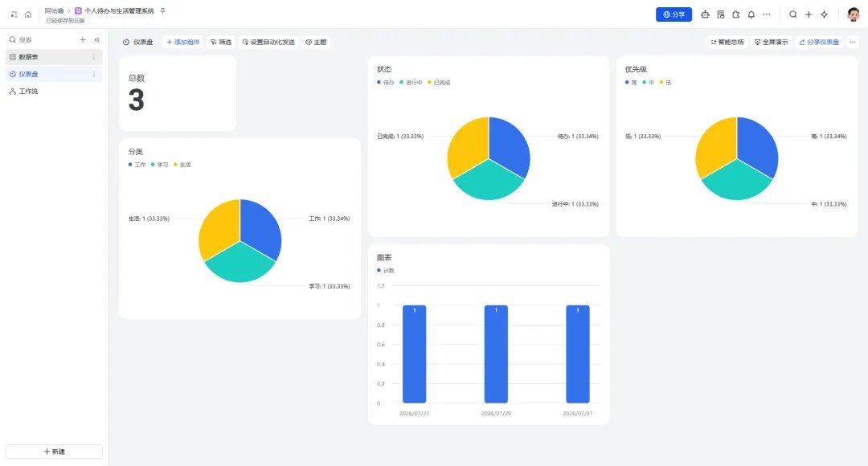Click the blue 分享 button
Viewport: 868px width, 466px height.
click(x=674, y=14)
